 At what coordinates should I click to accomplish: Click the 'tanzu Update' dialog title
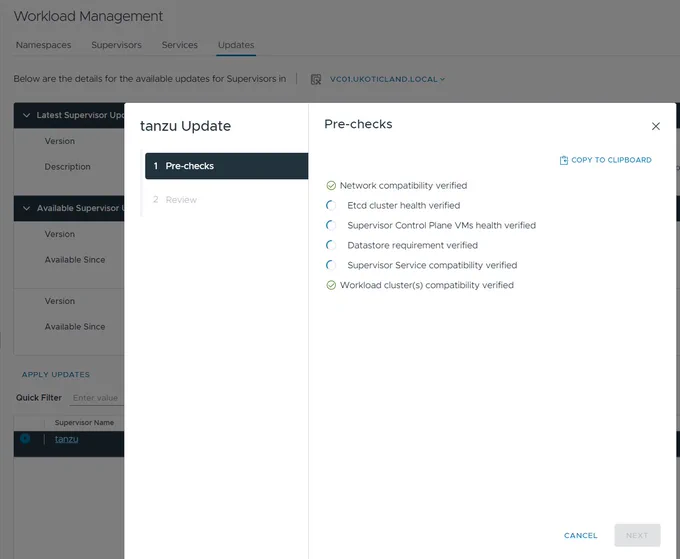tap(185, 126)
